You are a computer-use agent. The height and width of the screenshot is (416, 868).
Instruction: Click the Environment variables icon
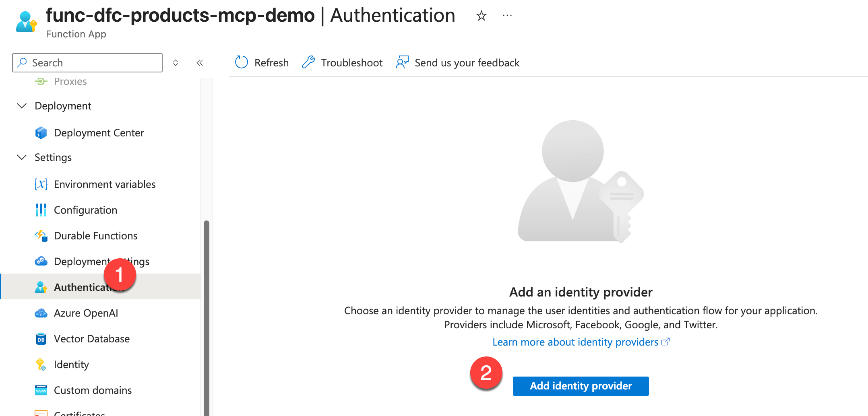41,184
